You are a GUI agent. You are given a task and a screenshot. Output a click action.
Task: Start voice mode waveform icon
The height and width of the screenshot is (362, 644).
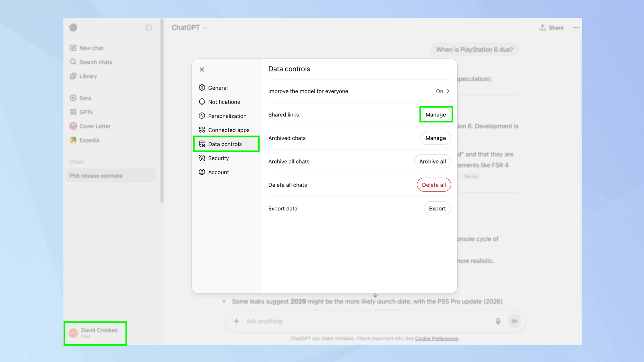tap(514, 321)
